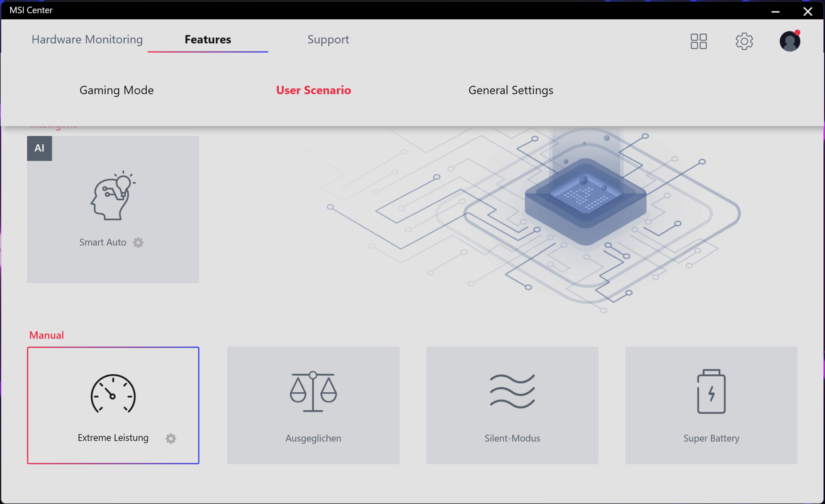Viewport: 825px width, 504px height.
Task: Click the wavy Silent-Modus icon
Action: click(x=512, y=391)
